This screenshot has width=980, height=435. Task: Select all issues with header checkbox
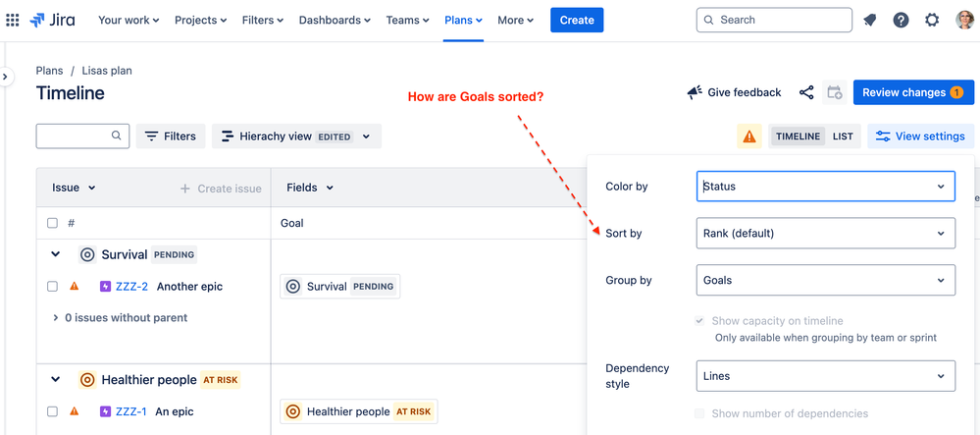pos(53,223)
